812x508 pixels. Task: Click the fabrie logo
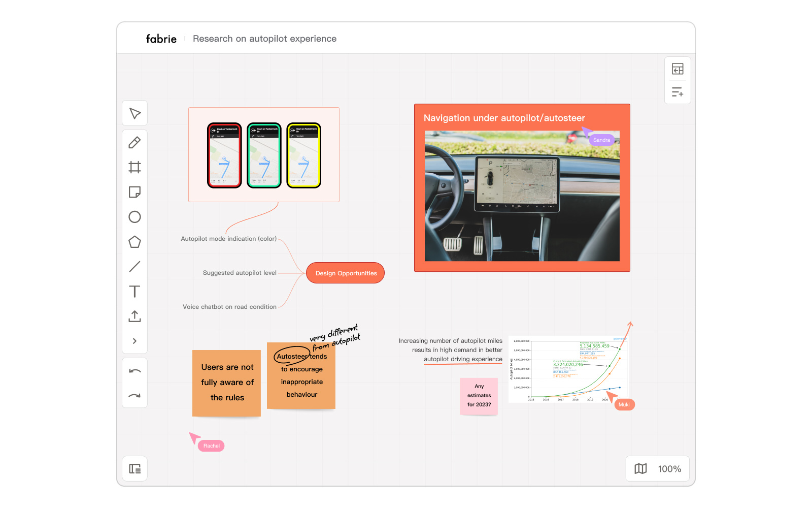click(x=161, y=39)
